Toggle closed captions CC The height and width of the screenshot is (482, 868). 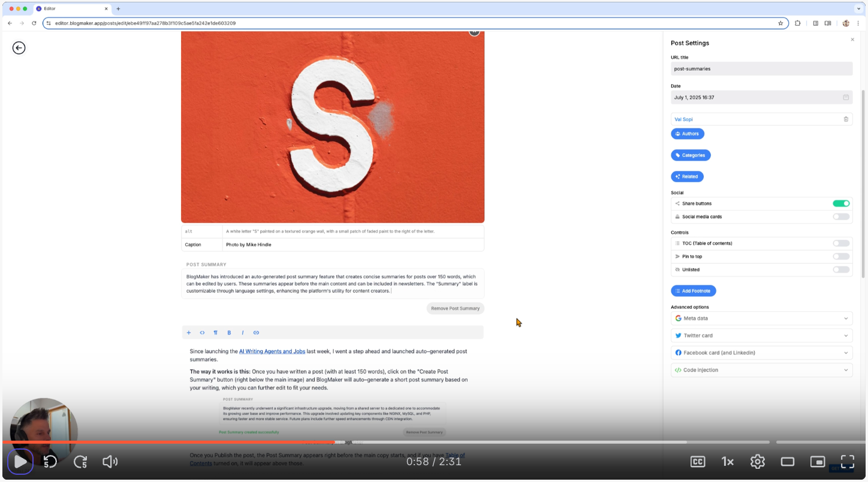[698, 462]
